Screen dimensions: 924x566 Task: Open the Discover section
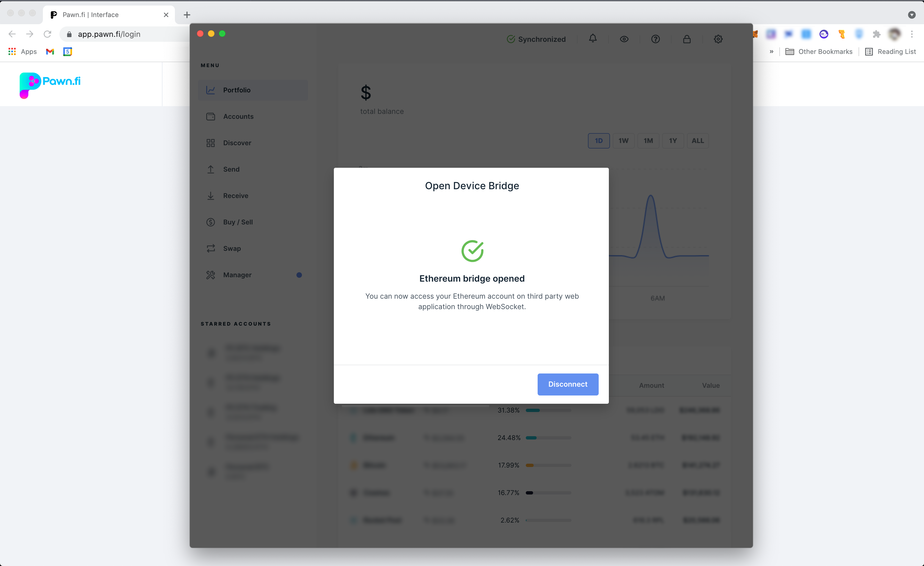click(237, 143)
